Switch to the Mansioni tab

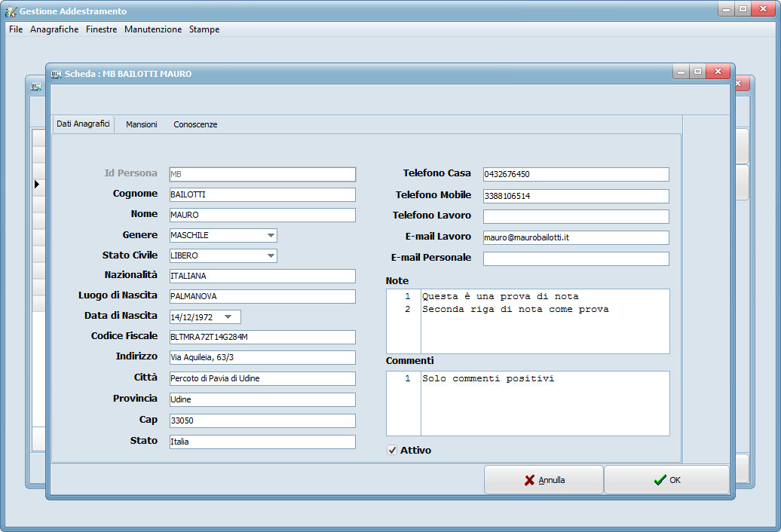coord(142,124)
